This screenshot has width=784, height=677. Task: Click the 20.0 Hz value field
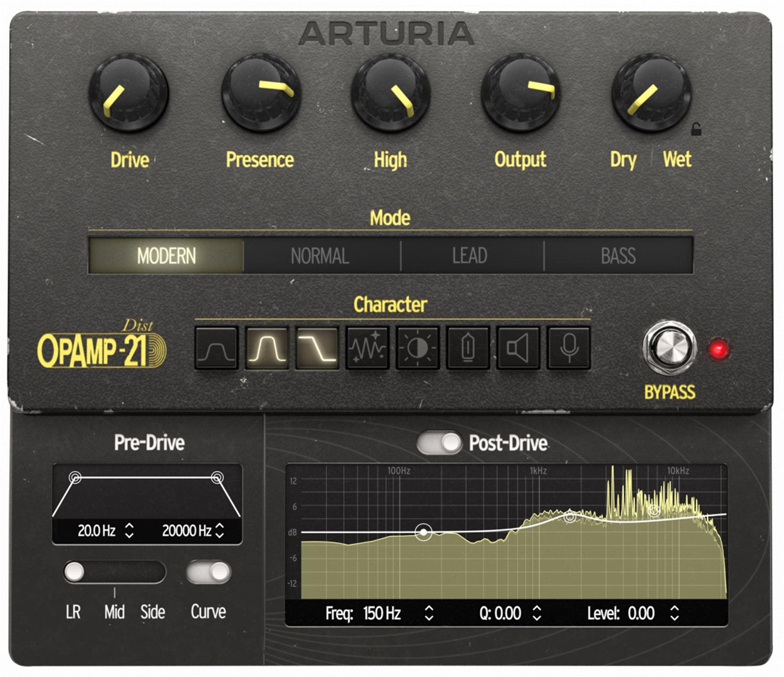click(x=97, y=531)
